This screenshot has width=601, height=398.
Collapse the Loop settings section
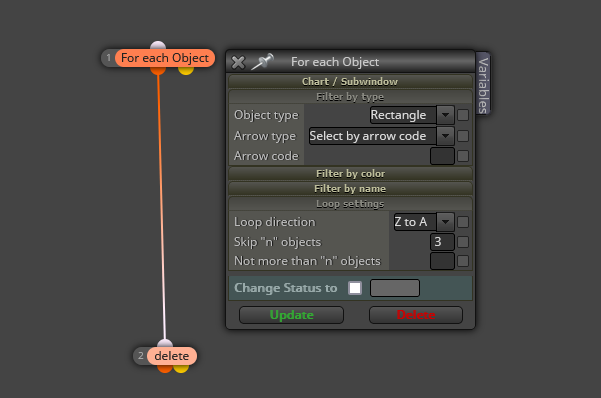click(x=350, y=204)
